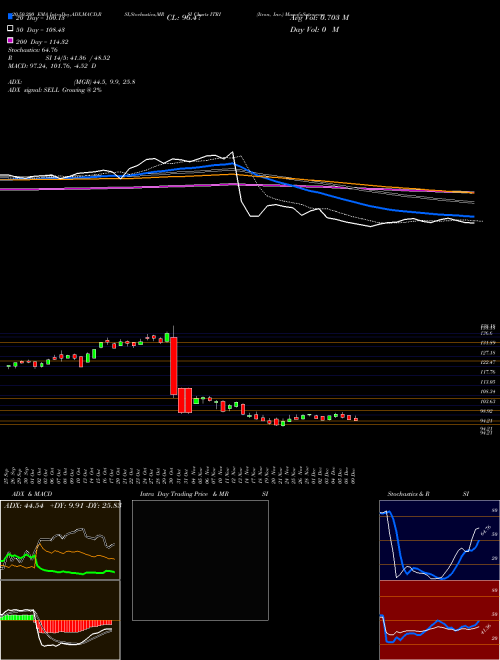Viewport: 500px width, 660px height.
Task: Click the red MACD histogram bars
Action: pyautogui.click(x=73, y=626)
